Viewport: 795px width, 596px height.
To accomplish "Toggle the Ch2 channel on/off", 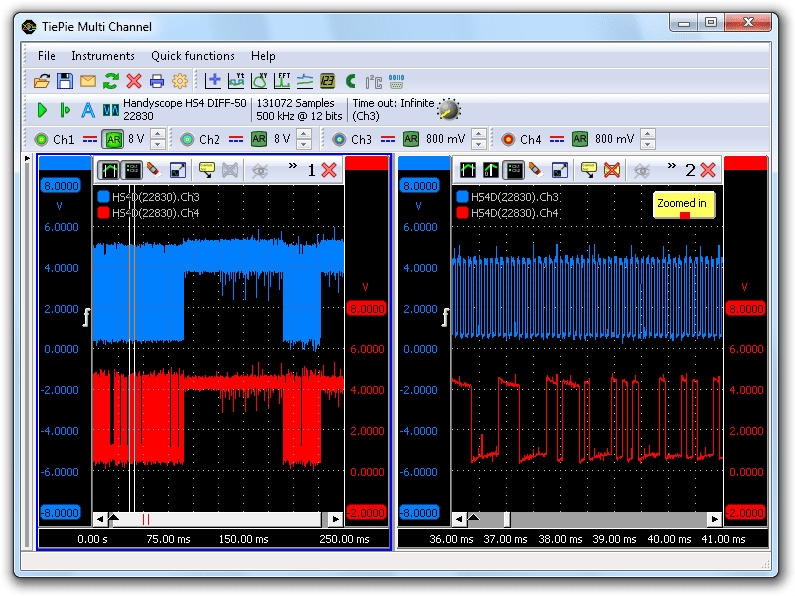I will pyautogui.click(x=188, y=139).
